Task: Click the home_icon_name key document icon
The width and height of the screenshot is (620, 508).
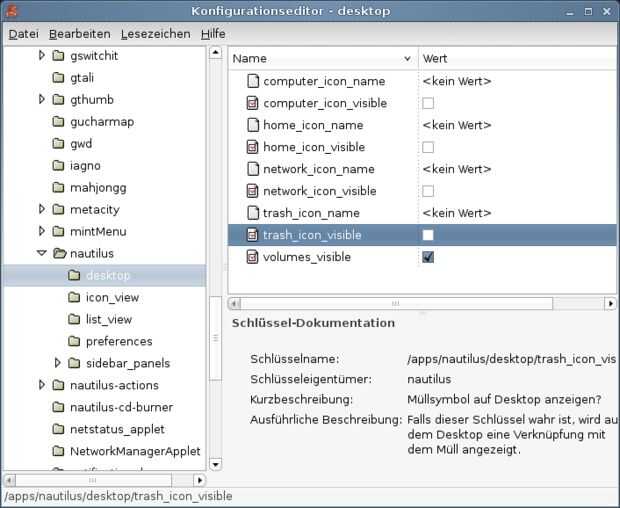Action: pos(253,125)
